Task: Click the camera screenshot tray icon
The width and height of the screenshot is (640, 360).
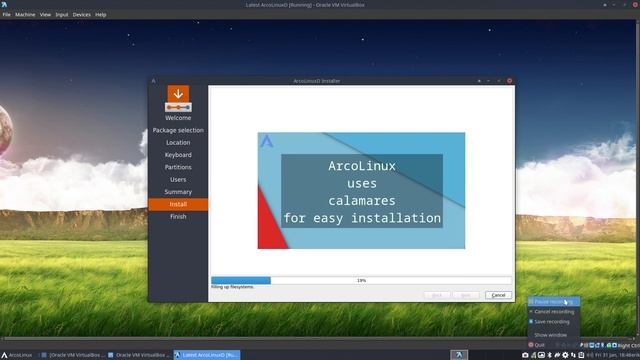Action: pyautogui.click(x=525, y=355)
